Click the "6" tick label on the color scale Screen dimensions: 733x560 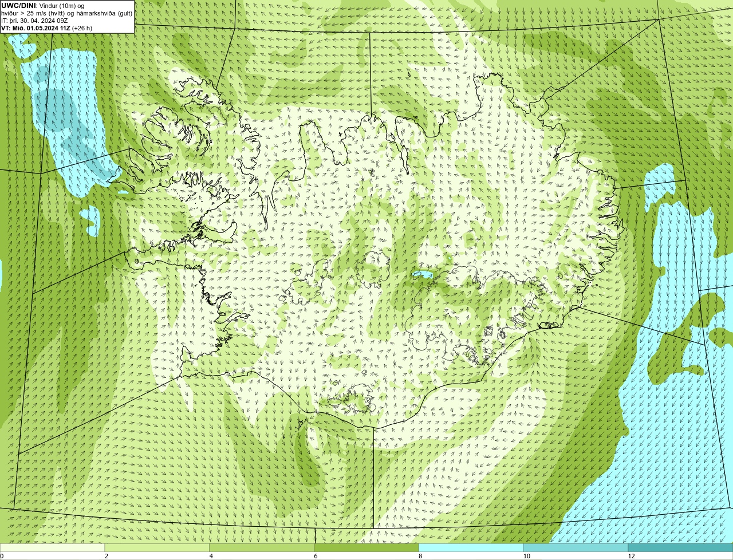pyautogui.click(x=316, y=556)
